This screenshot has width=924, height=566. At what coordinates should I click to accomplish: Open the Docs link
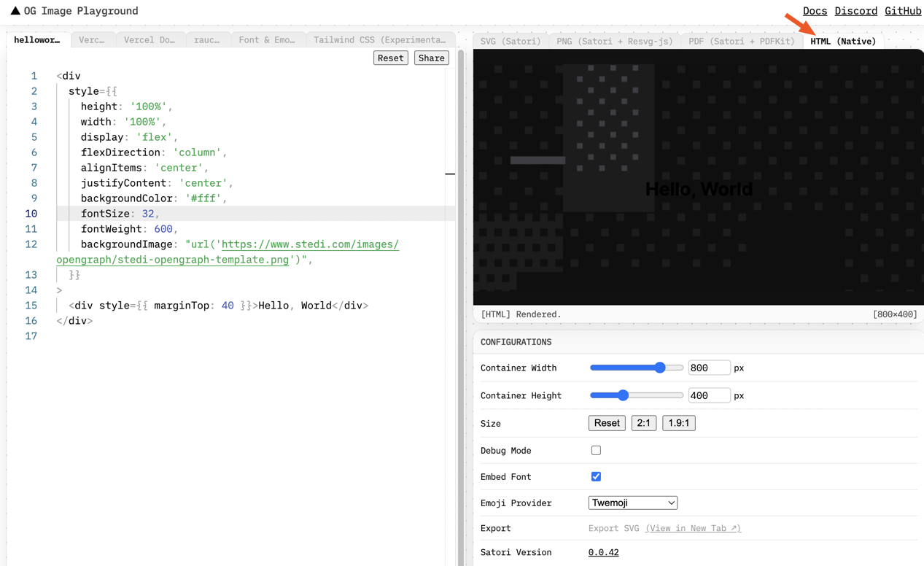(815, 11)
